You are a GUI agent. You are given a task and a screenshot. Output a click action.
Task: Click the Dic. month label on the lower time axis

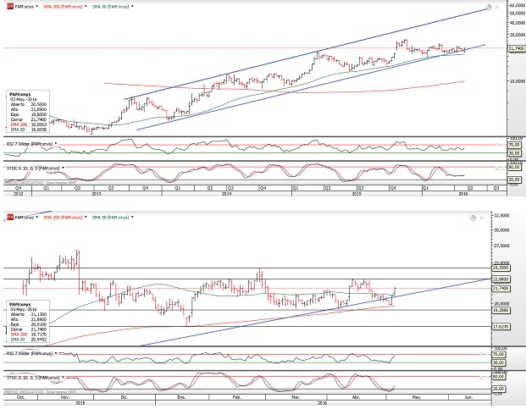click(125, 397)
